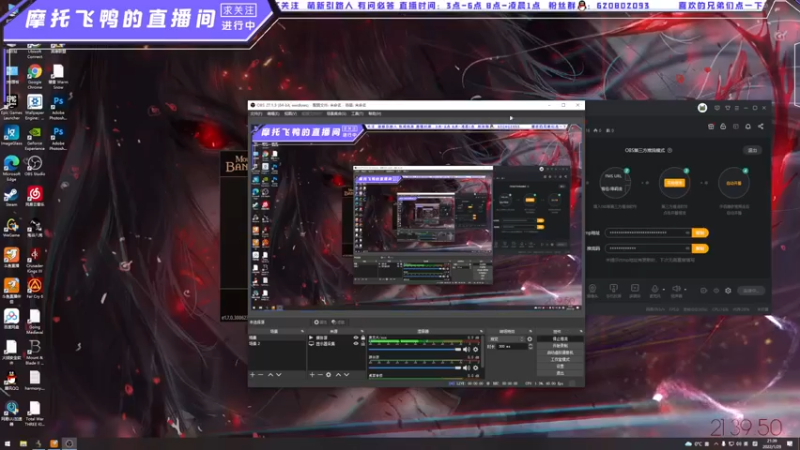The height and width of the screenshot is (450, 800).
Task: Add a source with plus icon in OBS Sources panel
Action: 312,374
